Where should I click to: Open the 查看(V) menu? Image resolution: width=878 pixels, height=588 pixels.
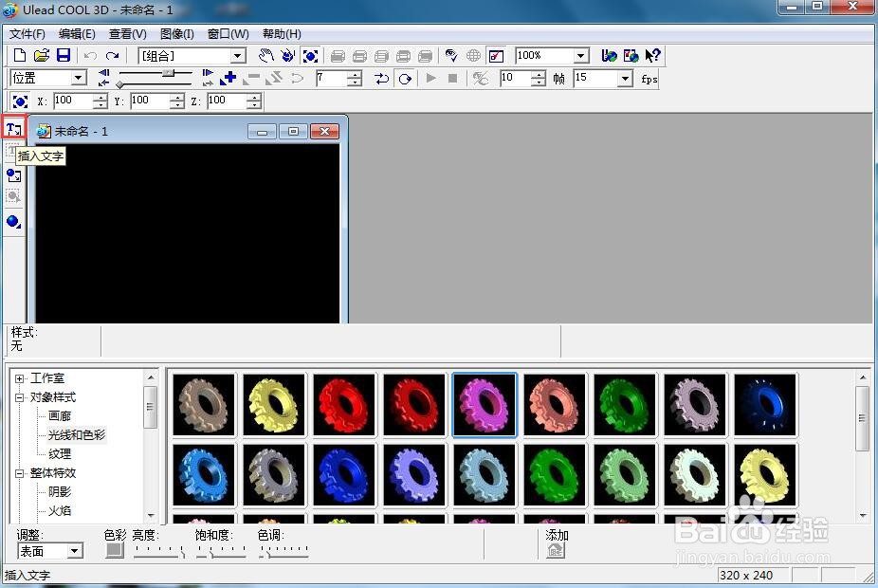point(128,33)
